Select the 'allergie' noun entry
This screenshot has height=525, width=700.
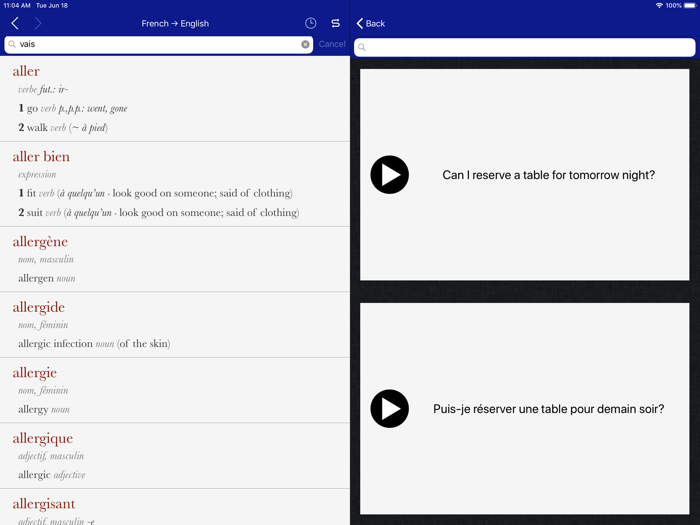35,372
